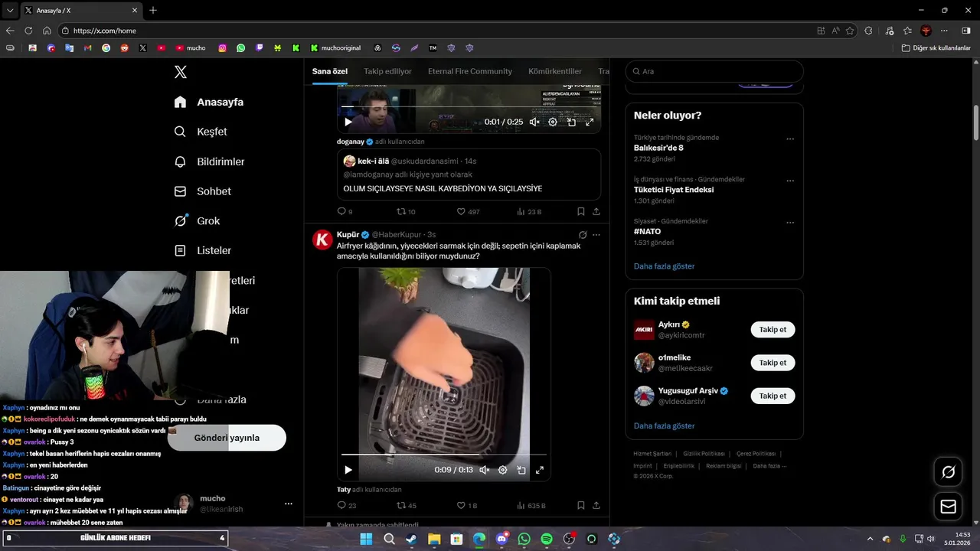
Task: Follow Yugusuguf Arşiv with Takip et
Action: (773, 396)
